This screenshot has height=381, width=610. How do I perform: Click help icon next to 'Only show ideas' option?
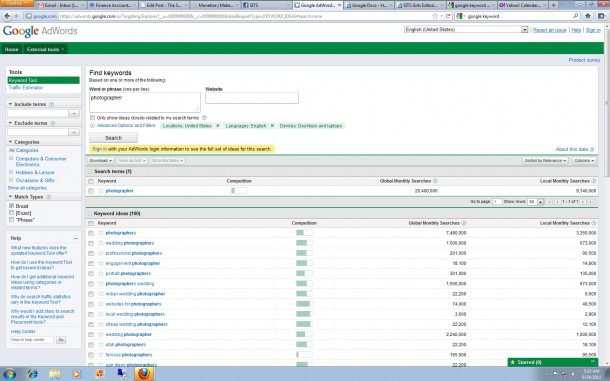204,118
